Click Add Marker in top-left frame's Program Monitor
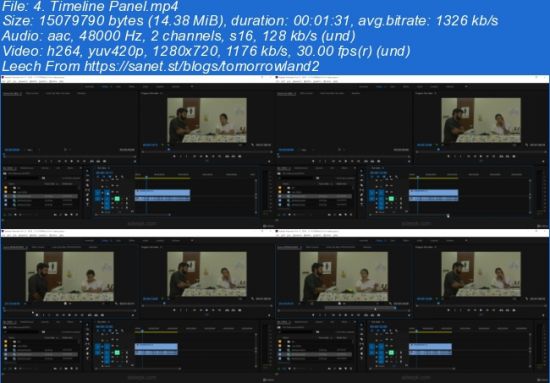Image resolution: width=550 pixels, height=383 pixels. (x=174, y=156)
